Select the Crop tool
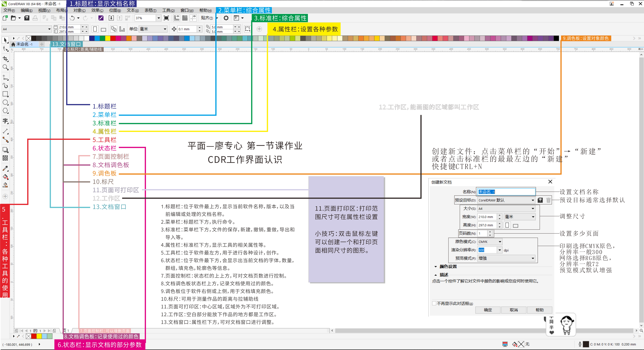Screen dimensions: 644x350 pyautogui.click(x=5, y=59)
